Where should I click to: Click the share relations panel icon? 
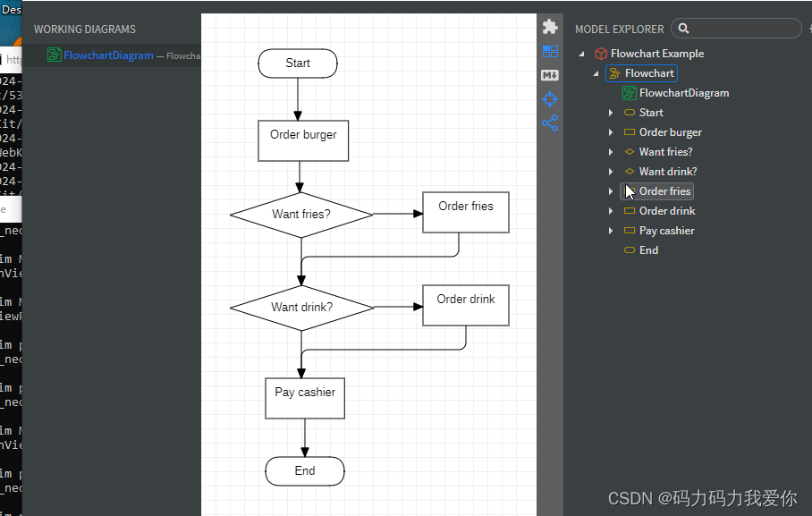(x=550, y=123)
